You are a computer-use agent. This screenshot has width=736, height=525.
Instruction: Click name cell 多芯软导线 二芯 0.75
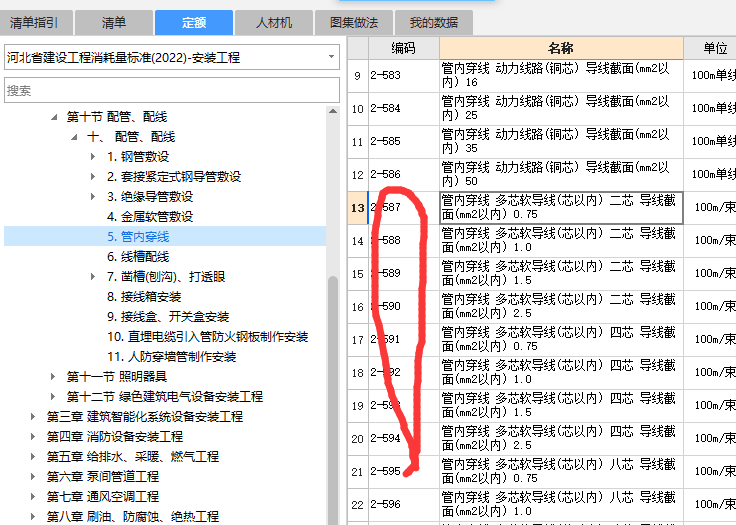(x=561, y=208)
